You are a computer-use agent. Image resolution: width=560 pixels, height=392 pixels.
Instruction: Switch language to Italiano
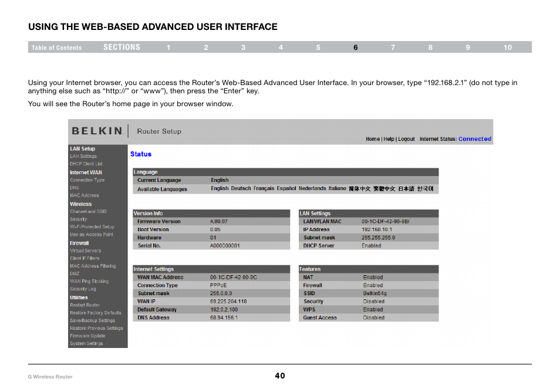coord(338,188)
